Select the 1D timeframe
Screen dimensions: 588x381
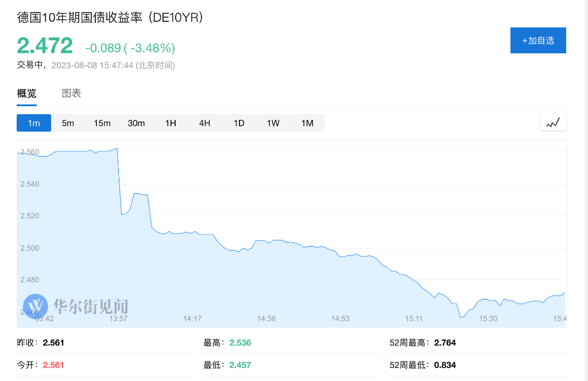pyautogui.click(x=239, y=123)
